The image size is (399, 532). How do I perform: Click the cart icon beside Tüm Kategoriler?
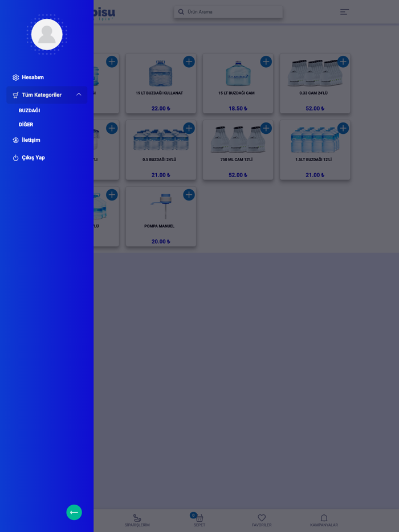(x=15, y=95)
